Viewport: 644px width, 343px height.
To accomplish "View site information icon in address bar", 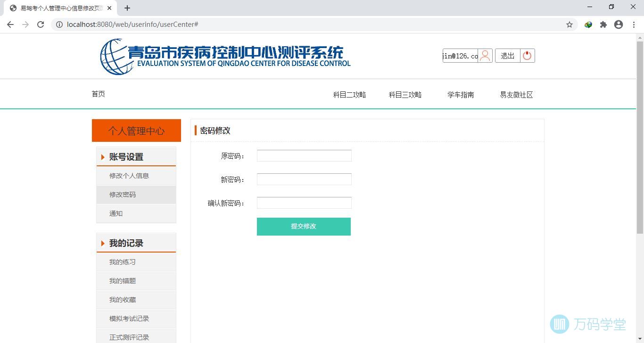I will (x=59, y=24).
